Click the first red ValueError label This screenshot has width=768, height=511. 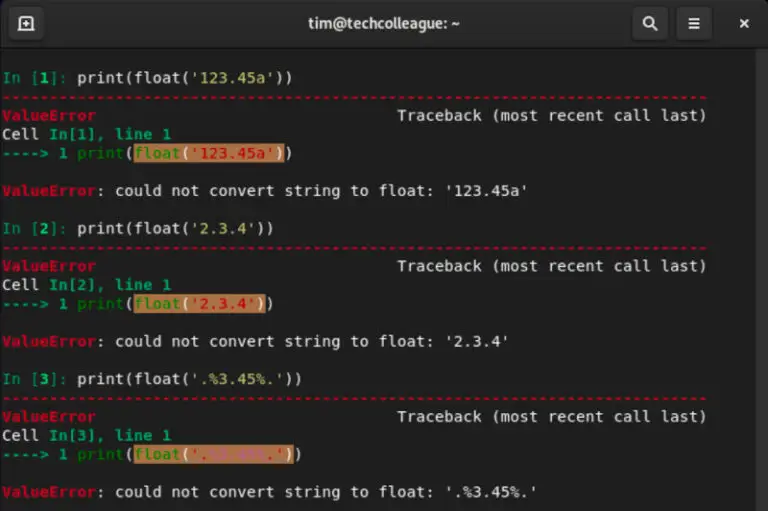pyautogui.click(x=49, y=116)
